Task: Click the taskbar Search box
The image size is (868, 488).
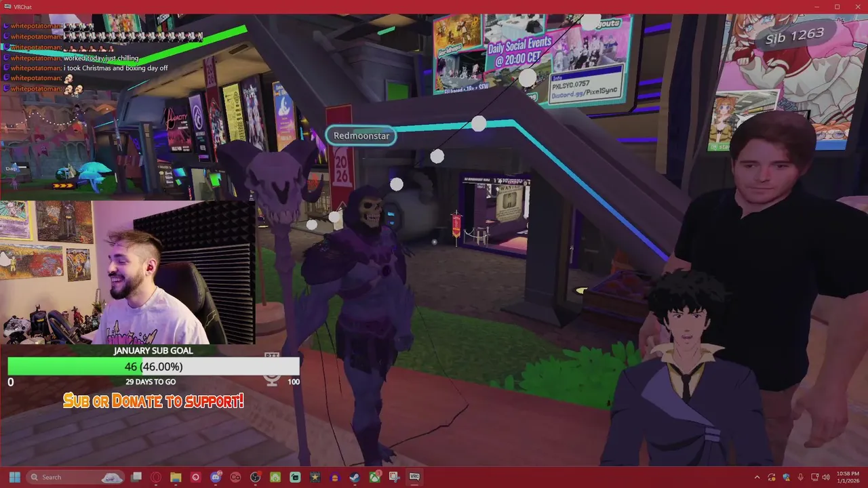Action: click(x=75, y=477)
